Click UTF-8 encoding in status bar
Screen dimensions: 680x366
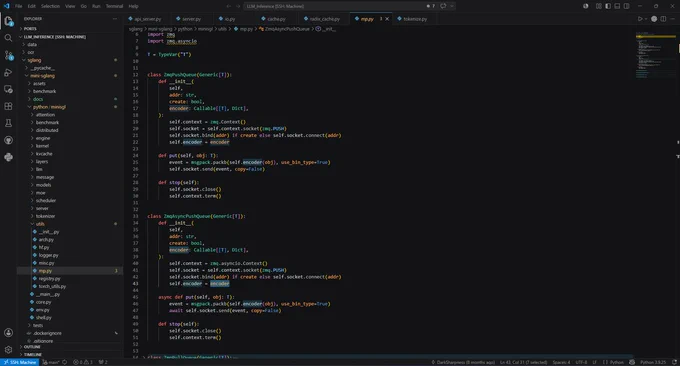point(581,362)
